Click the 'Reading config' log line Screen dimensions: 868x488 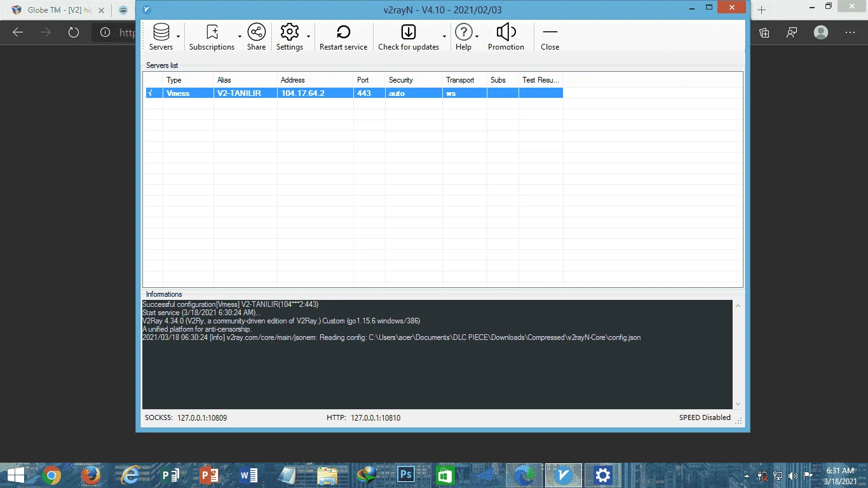pos(391,337)
